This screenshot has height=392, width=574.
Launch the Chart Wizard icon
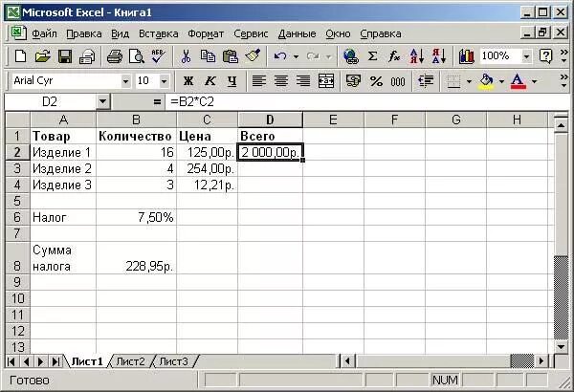tap(467, 56)
